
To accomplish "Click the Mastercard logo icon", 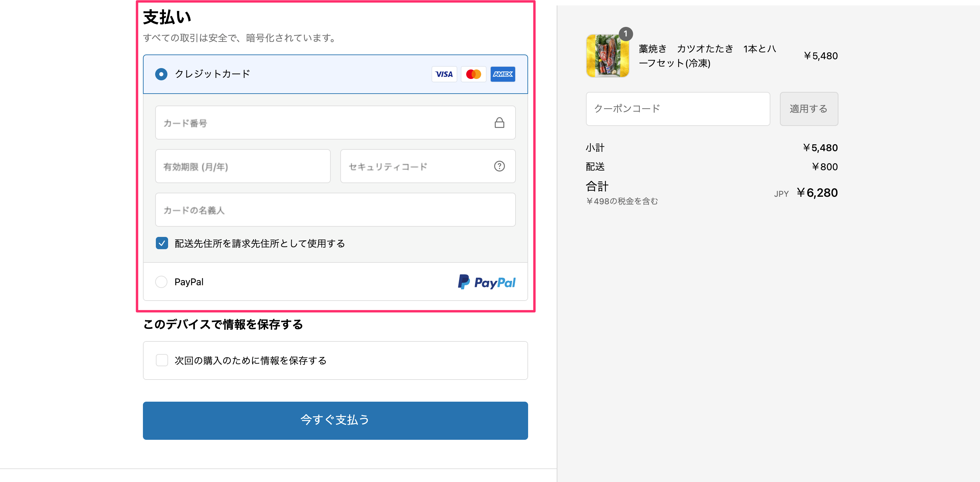I will (473, 74).
